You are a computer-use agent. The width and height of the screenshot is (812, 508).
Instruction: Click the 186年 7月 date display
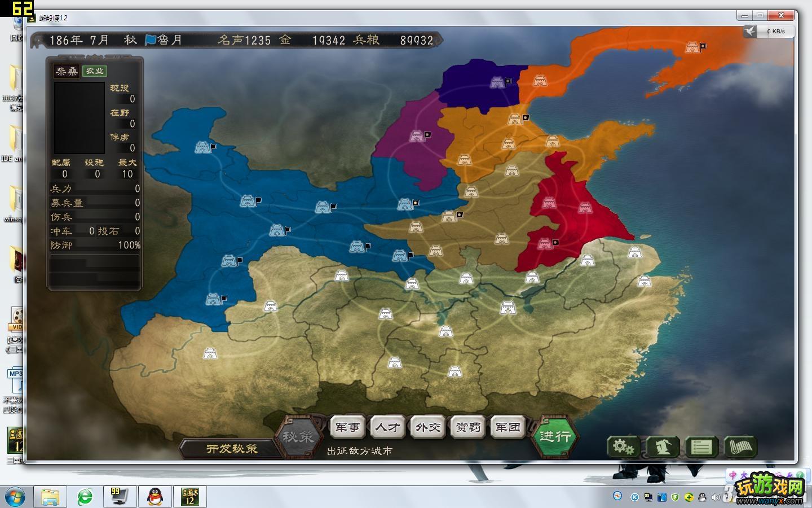(x=80, y=40)
